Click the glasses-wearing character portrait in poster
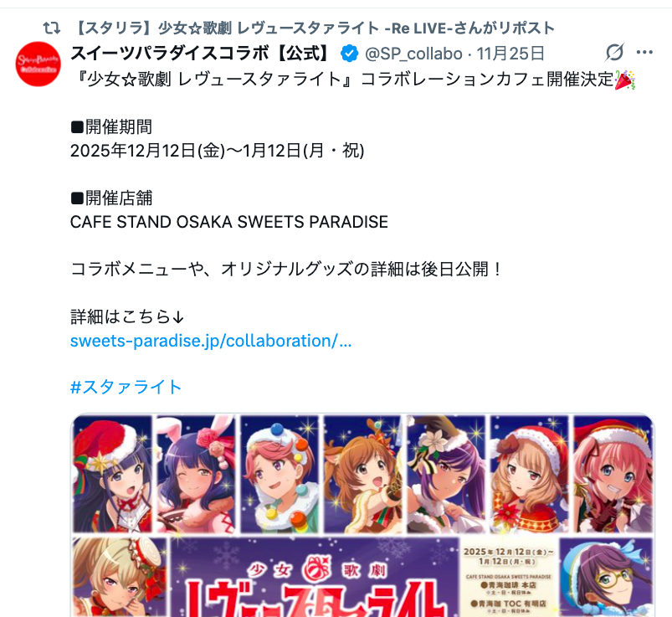Screen dimensions: 672x617 (x=606, y=577)
